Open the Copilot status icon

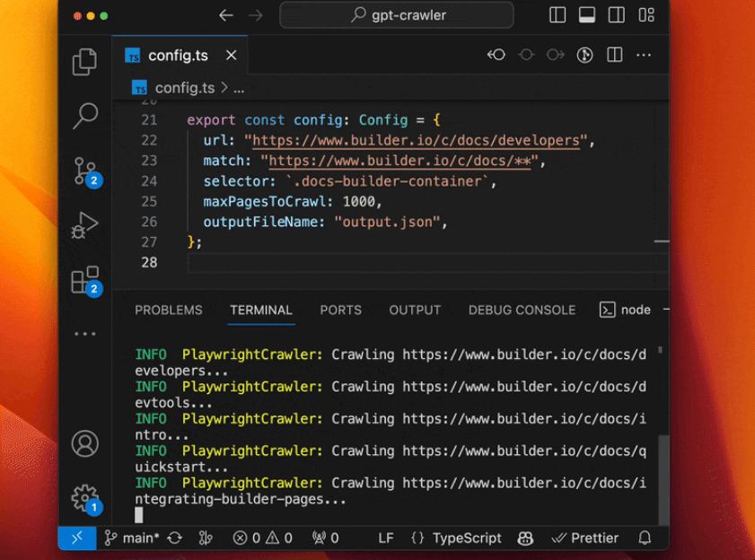tap(525, 538)
